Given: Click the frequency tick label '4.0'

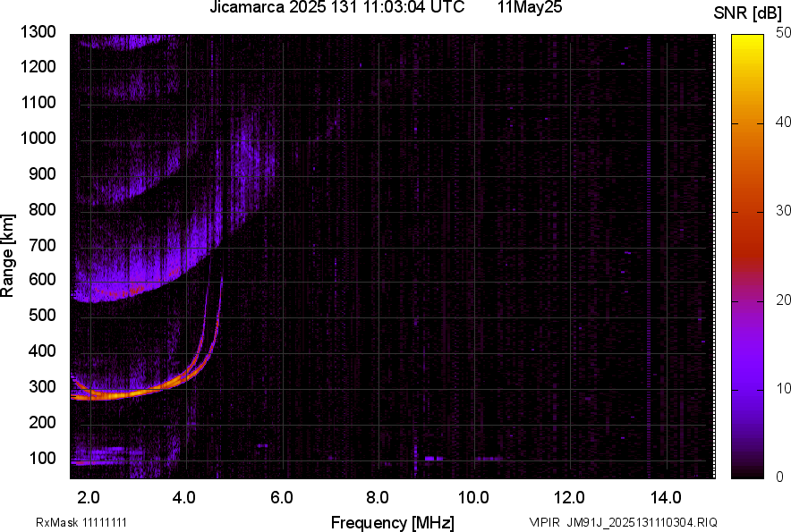Looking at the screenshot, I should [184, 498].
